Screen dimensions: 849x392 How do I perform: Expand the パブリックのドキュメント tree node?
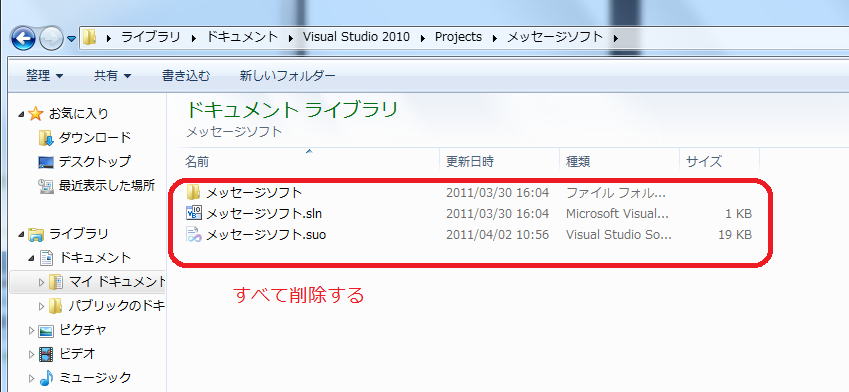pos(42,306)
